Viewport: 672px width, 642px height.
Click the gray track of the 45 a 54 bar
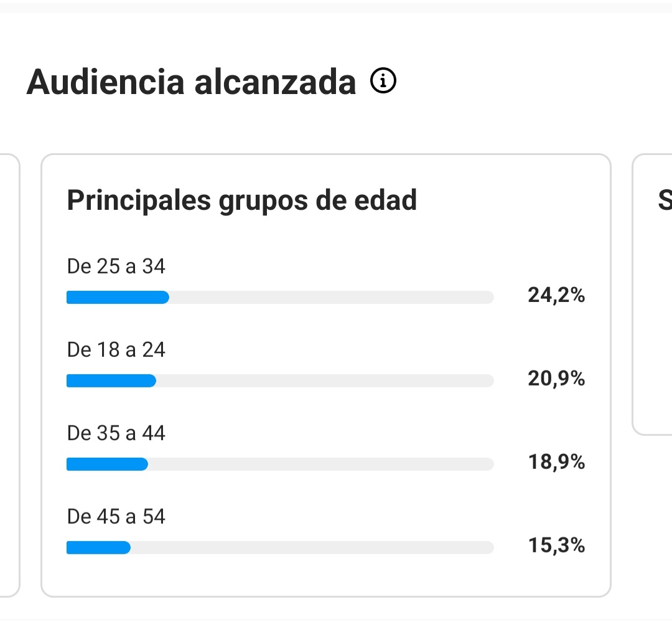[x=312, y=547]
